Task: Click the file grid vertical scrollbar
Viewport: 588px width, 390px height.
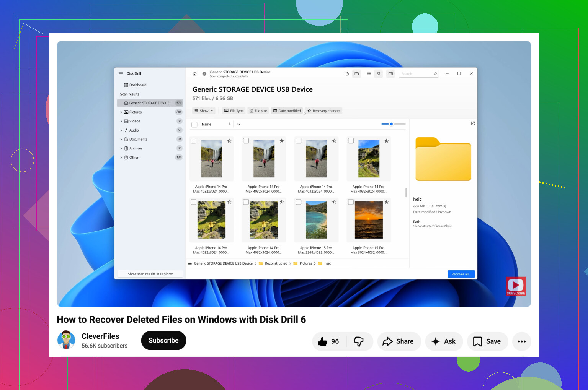Action: click(x=406, y=192)
